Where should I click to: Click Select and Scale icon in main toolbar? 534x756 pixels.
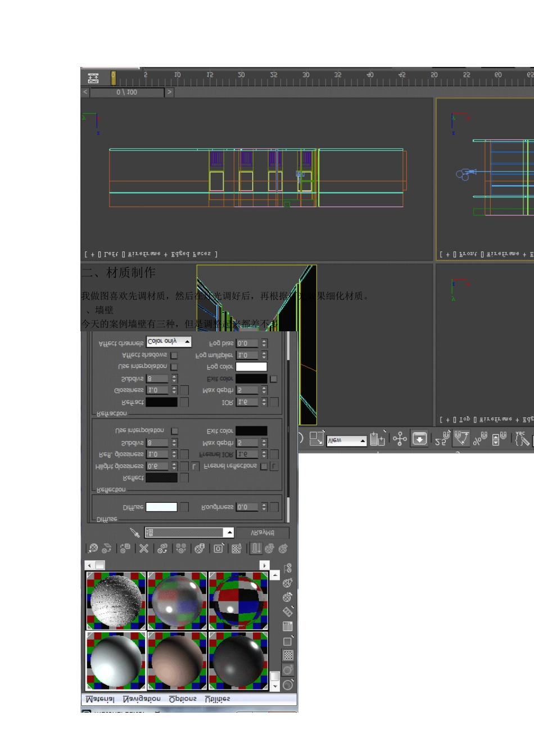point(316,439)
